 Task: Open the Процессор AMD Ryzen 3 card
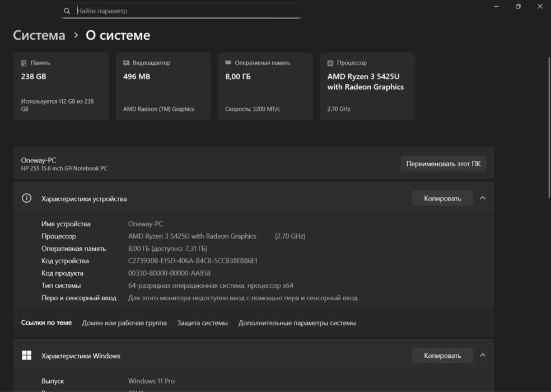[367, 86]
